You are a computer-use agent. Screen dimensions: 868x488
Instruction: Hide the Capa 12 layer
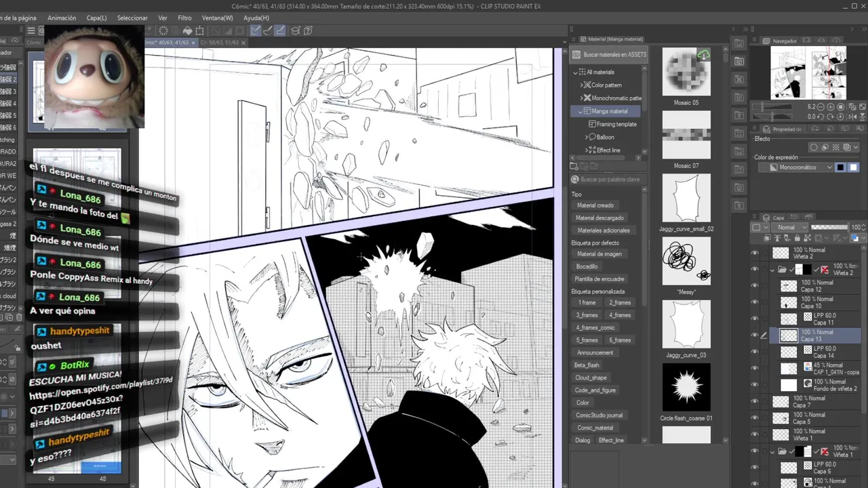pos(755,285)
